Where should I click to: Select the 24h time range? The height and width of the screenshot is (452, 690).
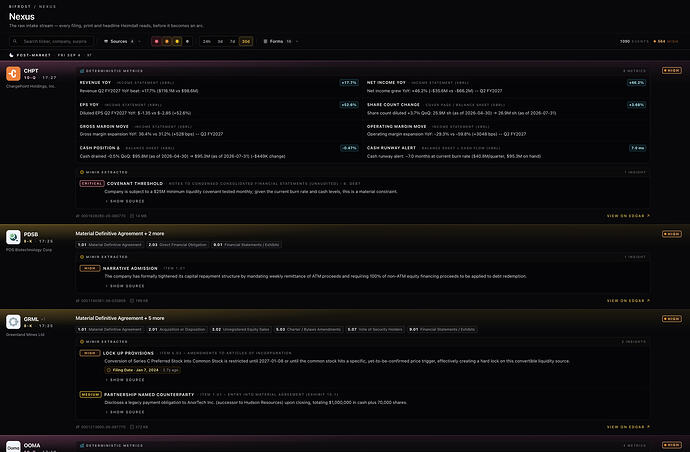(206, 41)
